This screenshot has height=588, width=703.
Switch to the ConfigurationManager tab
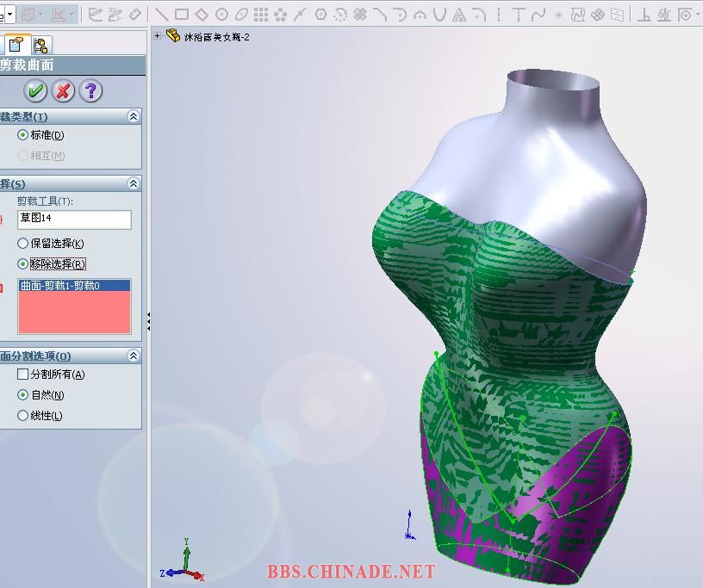click(x=41, y=46)
